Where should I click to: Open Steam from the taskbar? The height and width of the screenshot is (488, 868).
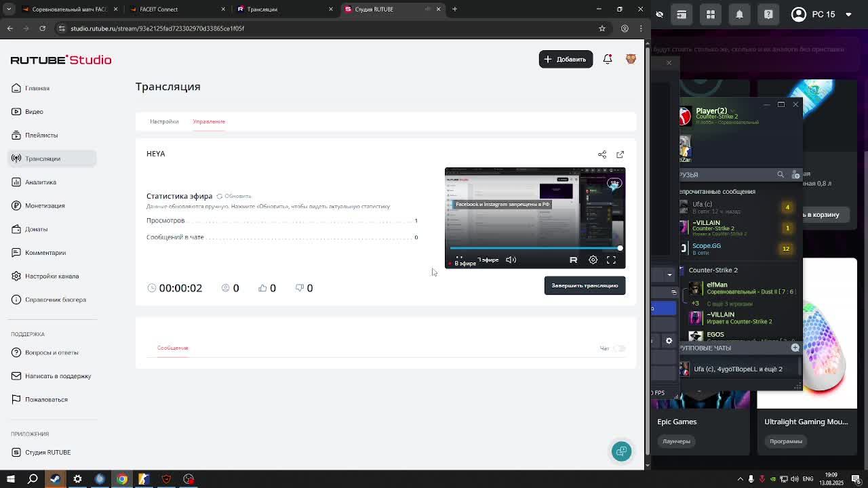(55, 479)
